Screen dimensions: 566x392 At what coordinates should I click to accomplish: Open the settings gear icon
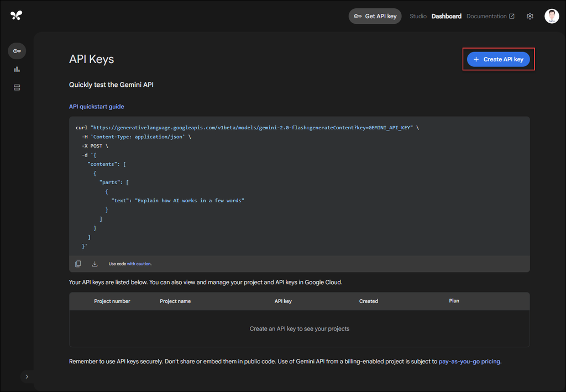point(530,16)
